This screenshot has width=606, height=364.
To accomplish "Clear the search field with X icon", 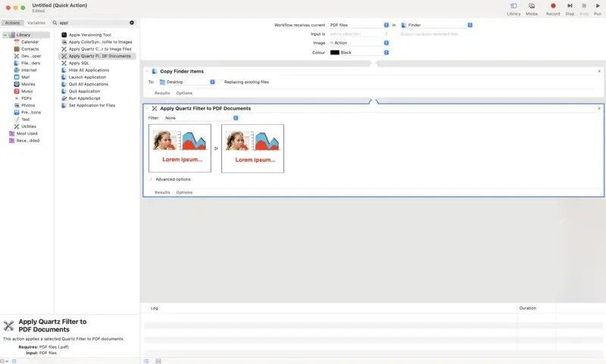I will 132,23.
